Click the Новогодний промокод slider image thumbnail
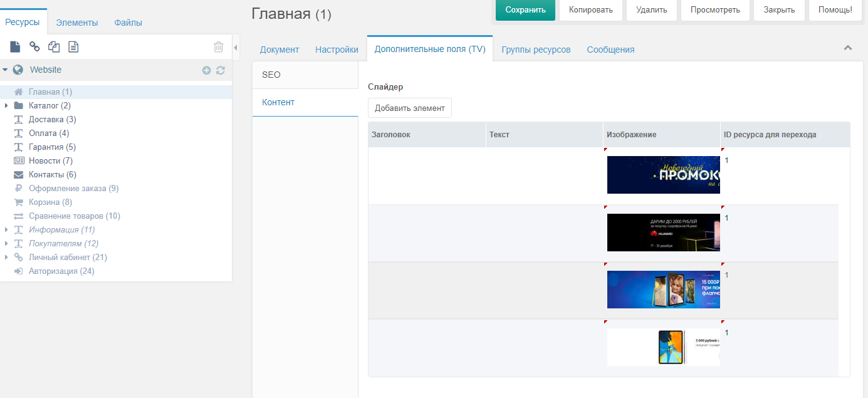Image resolution: width=868 pixels, height=398 pixels. pos(664,175)
